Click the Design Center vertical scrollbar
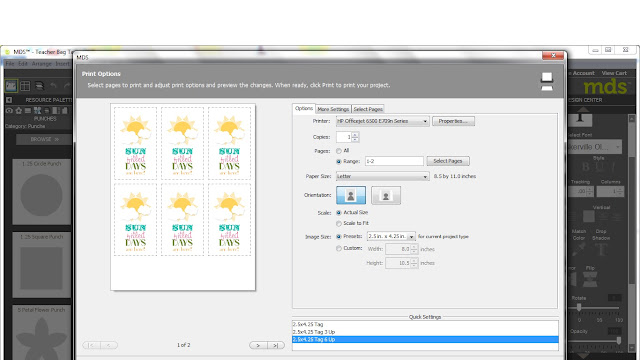The width and height of the screenshot is (640, 360). tap(631, 233)
